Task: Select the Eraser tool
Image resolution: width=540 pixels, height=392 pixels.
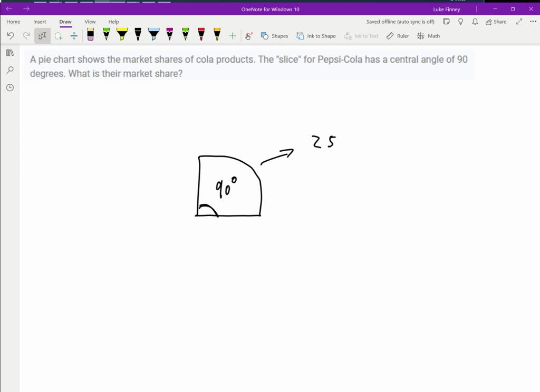Action: point(90,34)
